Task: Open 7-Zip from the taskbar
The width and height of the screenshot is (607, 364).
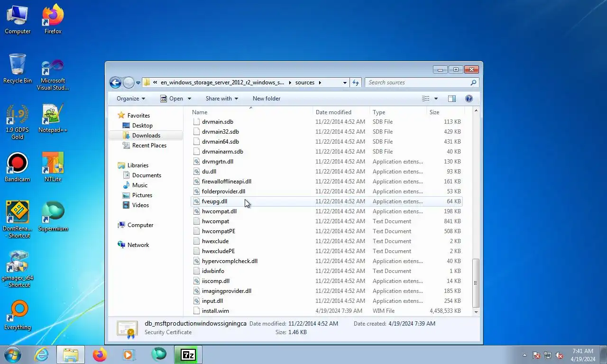Action: point(188,355)
